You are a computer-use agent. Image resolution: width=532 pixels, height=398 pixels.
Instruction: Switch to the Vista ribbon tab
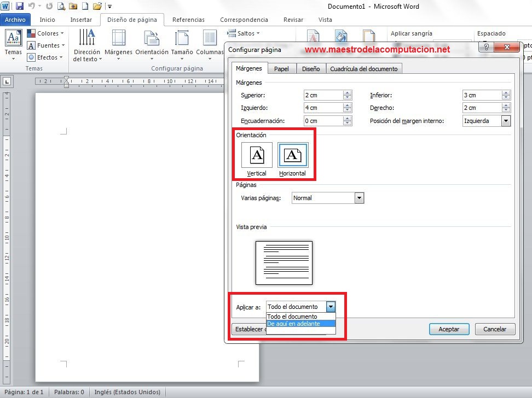pos(325,20)
